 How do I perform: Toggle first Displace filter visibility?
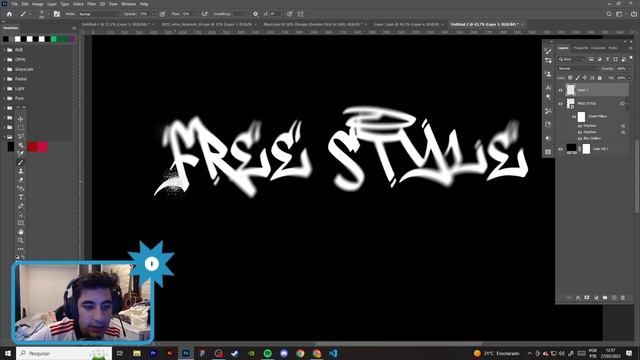click(580, 126)
